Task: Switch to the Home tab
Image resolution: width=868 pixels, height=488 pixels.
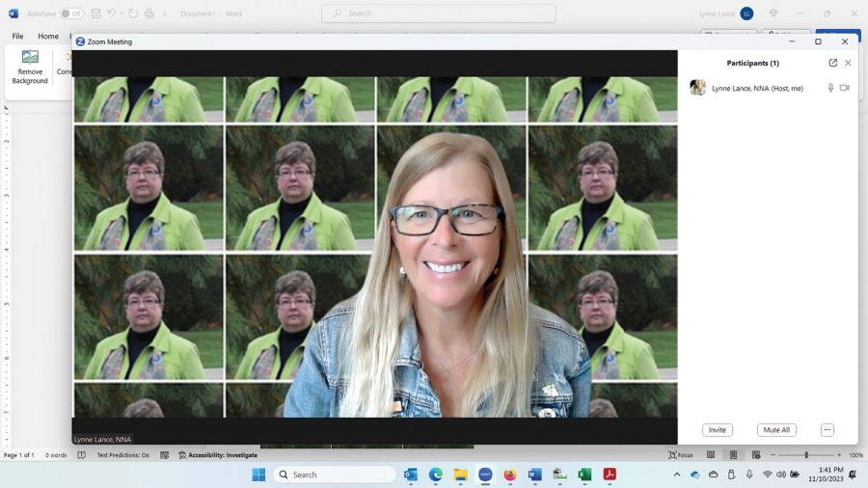Action: pos(48,36)
